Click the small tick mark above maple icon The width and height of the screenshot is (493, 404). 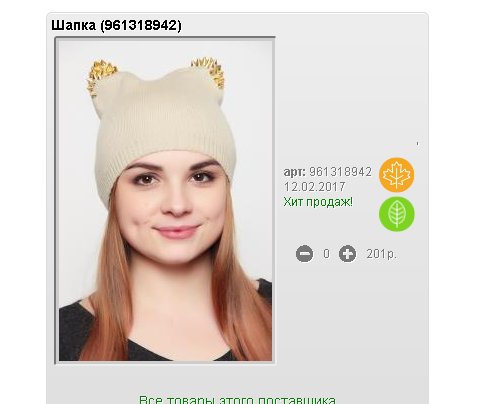pyautogui.click(x=417, y=143)
